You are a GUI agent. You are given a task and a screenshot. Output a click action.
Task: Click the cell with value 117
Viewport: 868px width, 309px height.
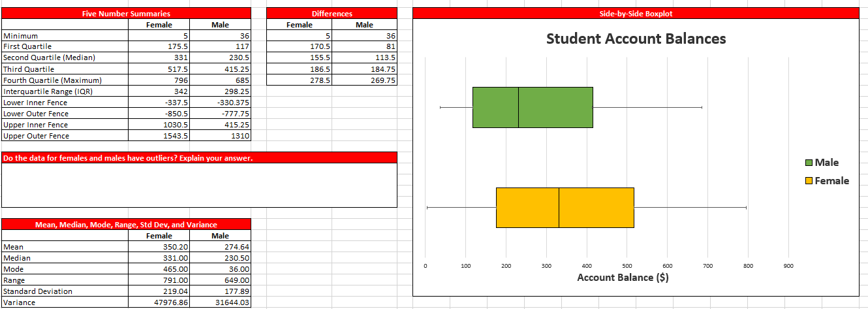(x=221, y=46)
